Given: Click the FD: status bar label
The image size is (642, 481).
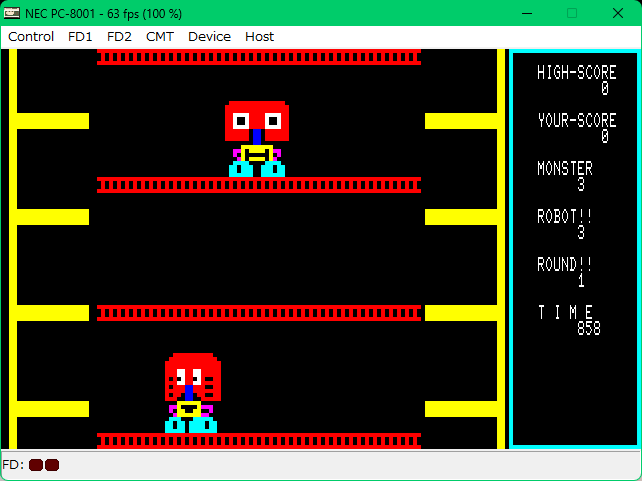Looking at the screenshot, I should 13,465.
